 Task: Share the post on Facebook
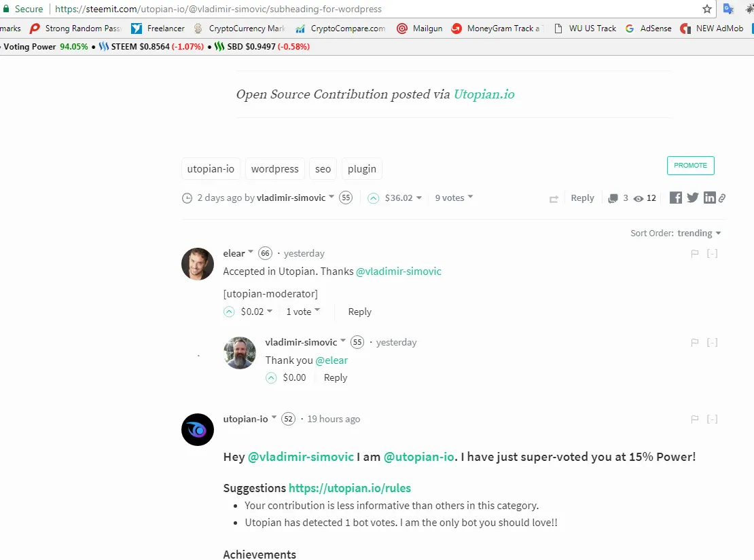pyautogui.click(x=676, y=198)
